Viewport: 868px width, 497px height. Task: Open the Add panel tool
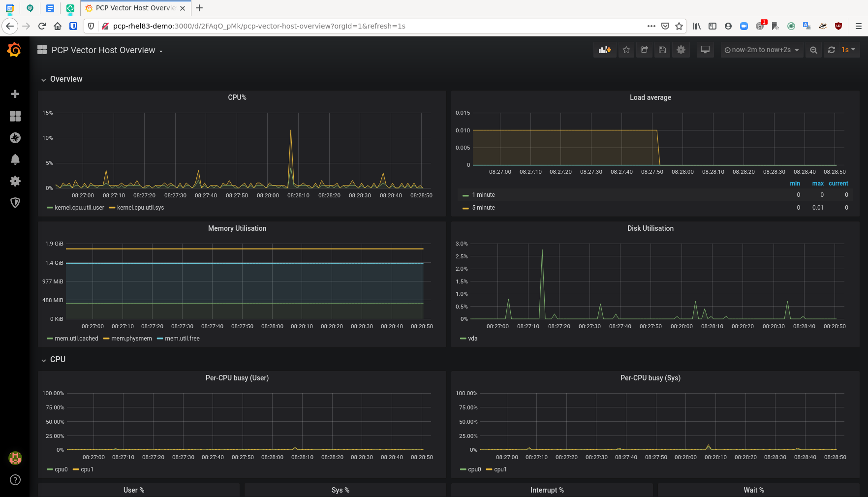[x=605, y=50]
